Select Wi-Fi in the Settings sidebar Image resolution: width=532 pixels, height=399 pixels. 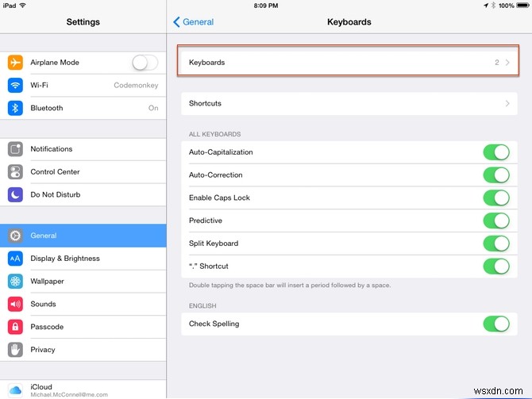pos(83,85)
